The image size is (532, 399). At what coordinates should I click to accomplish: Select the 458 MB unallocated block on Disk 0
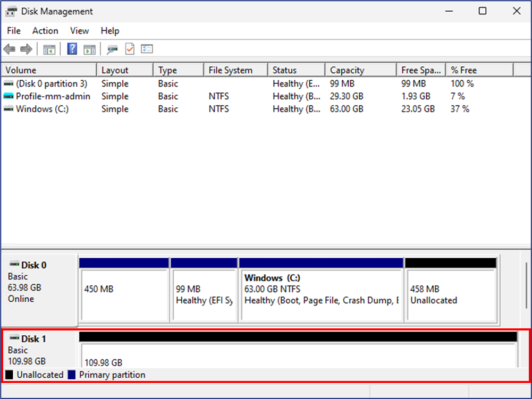pyautogui.click(x=451, y=290)
